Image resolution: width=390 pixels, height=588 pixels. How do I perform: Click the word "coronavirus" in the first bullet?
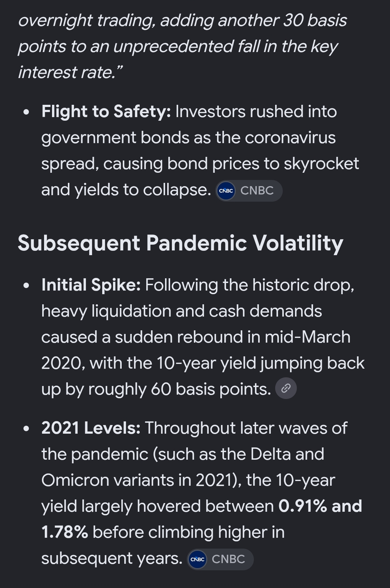tap(290, 138)
